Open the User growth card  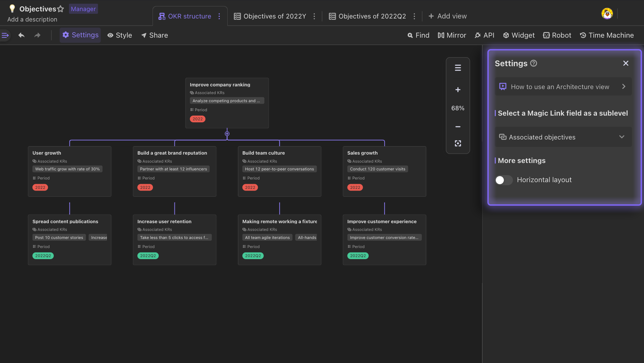70,171
